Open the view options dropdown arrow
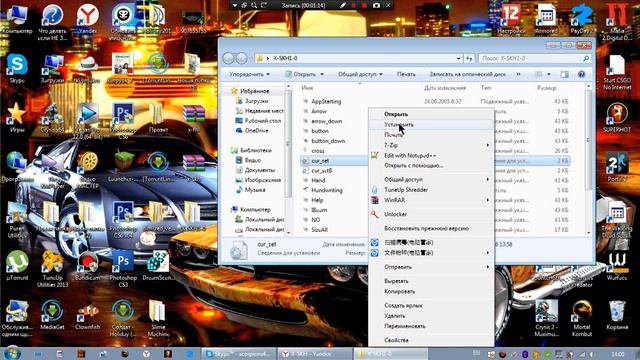640x360 pixels. tap(549, 74)
